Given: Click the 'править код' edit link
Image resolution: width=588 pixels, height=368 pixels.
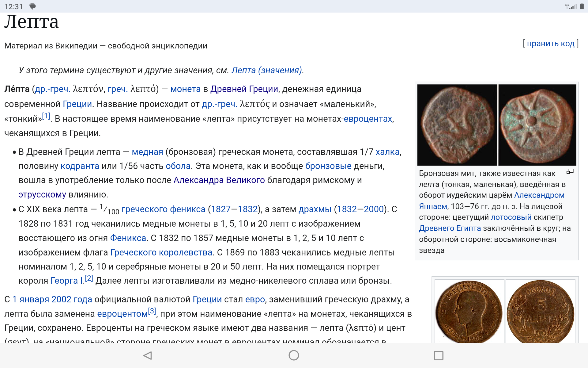Looking at the screenshot, I should [550, 44].
